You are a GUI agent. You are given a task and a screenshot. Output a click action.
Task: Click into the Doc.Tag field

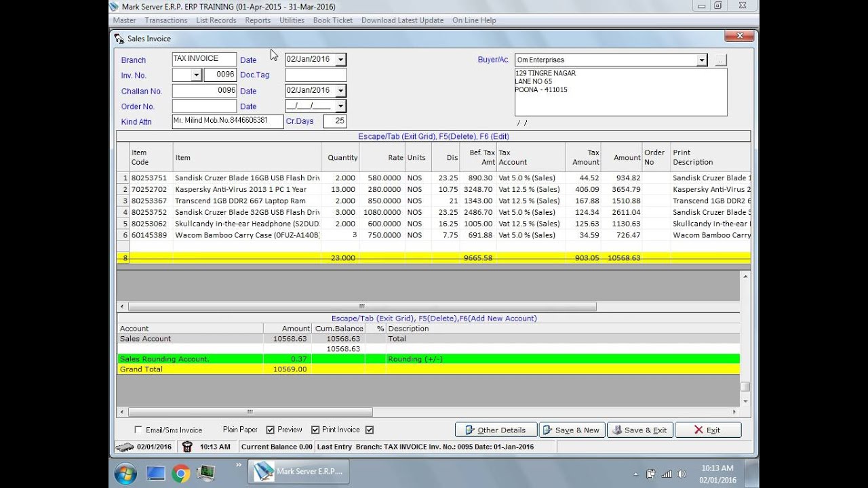pos(315,75)
